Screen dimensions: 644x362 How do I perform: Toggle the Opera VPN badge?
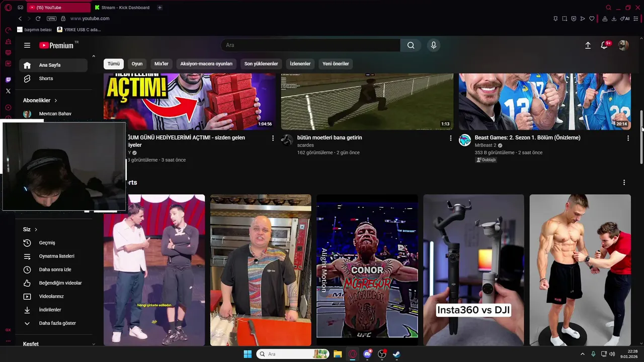(x=51, y=19)
